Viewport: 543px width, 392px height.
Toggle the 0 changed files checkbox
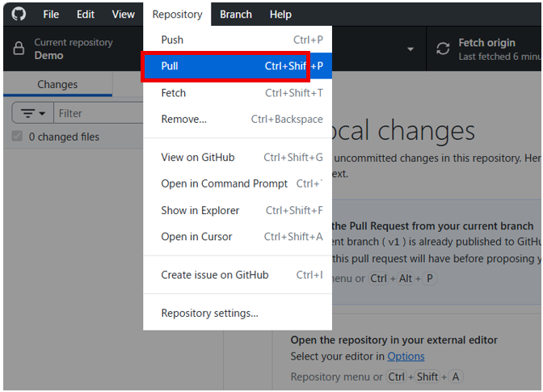[17, 136]
